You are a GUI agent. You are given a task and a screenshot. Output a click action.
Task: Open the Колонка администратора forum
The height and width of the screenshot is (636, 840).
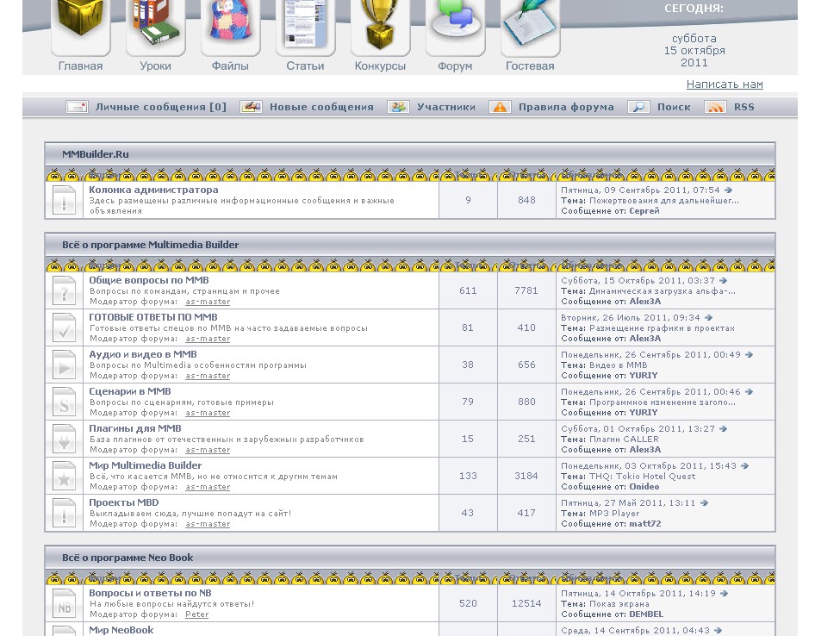[153, 190]
